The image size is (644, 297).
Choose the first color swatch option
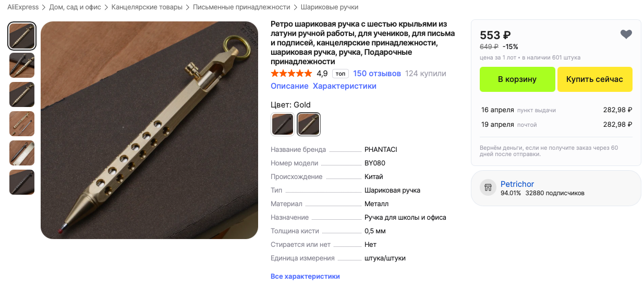(283, 124)
